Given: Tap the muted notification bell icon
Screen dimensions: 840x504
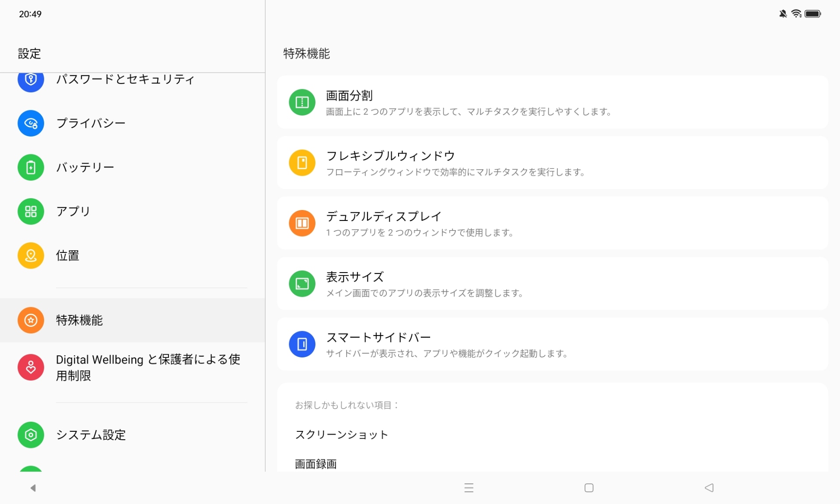Looking at the screenshot, I should point(783,14).
